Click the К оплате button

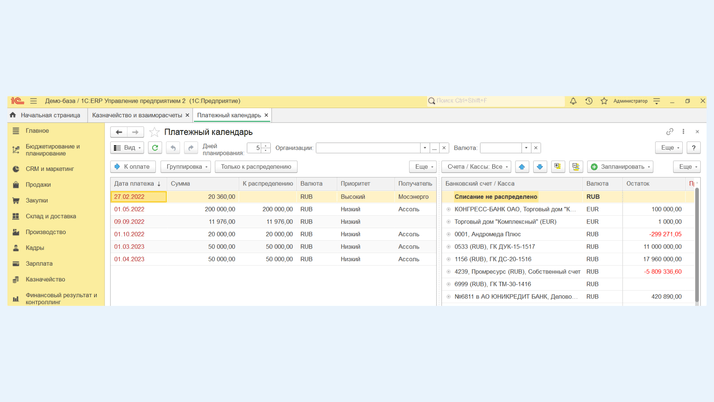click(x=133, y=167)
